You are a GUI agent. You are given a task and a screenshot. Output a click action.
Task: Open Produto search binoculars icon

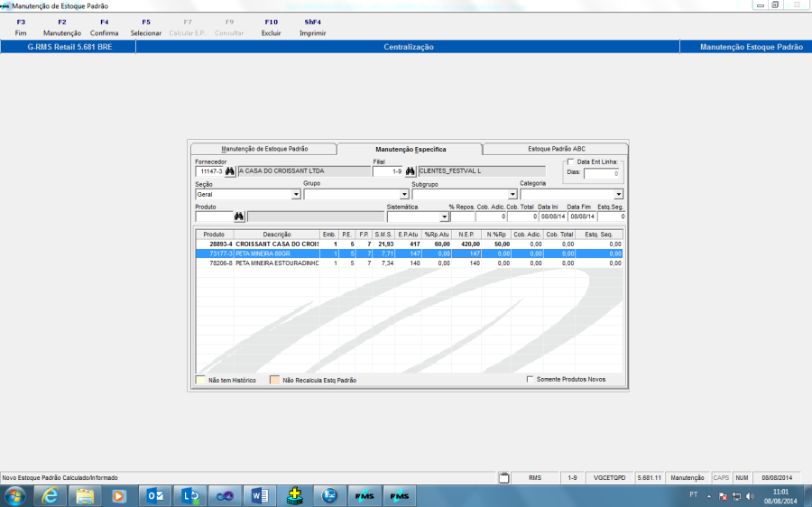[239, 216]
